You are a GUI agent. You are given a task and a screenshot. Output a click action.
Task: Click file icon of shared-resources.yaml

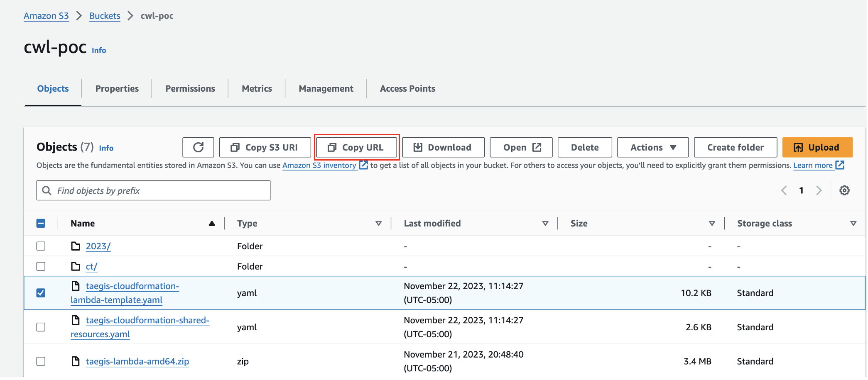[x=76, y=320]
